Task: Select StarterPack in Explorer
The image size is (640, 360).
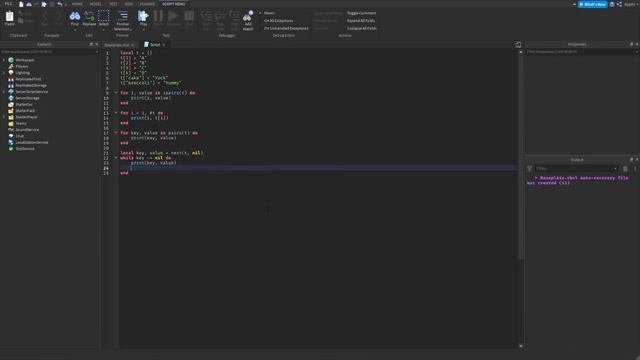Action: [25, 111]
